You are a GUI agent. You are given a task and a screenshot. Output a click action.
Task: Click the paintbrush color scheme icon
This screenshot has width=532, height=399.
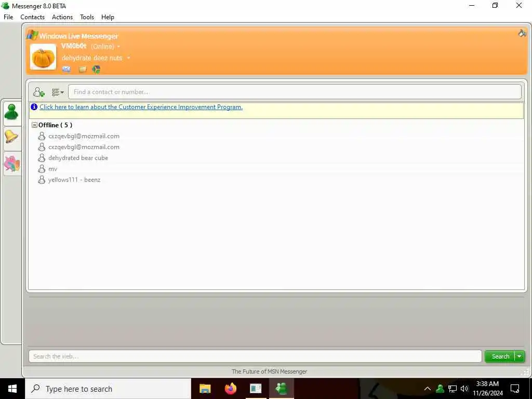tap(522, 33)
